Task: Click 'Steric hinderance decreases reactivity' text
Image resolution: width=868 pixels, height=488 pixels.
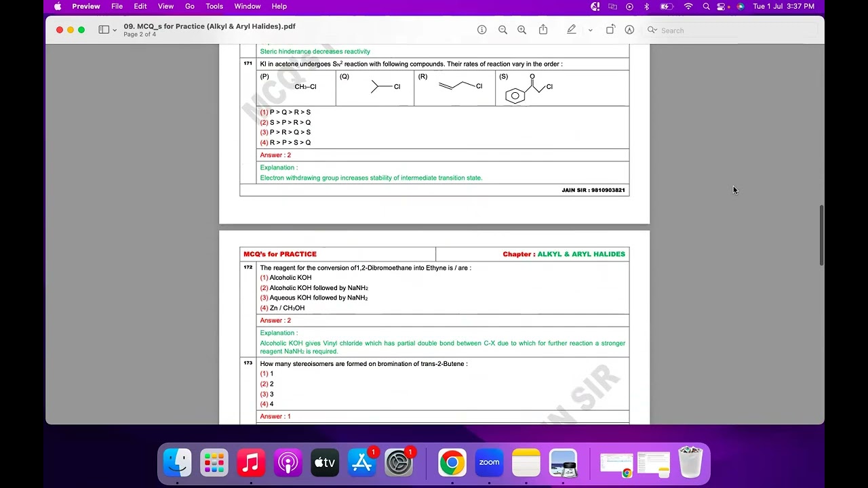Action: tap(315, 51)
